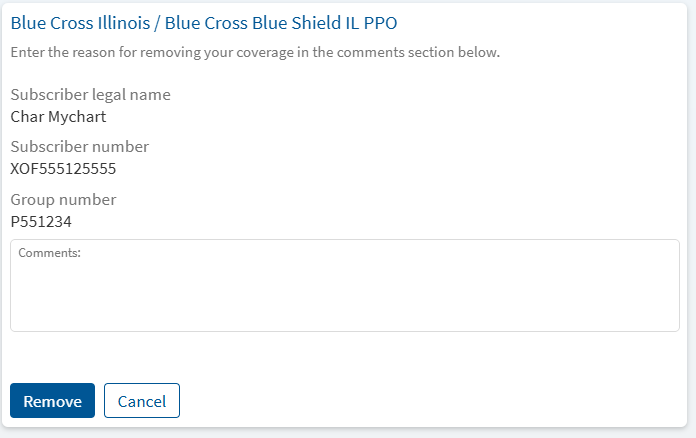Focus the Comments text field
Screen dimensions: 696x438
click(345, 285)
